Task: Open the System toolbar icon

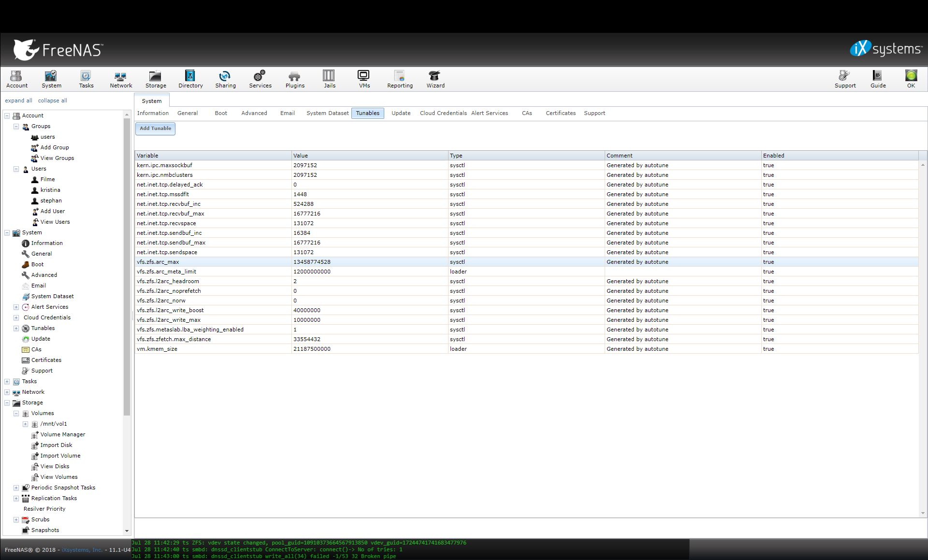Action: tap(51, 79)
